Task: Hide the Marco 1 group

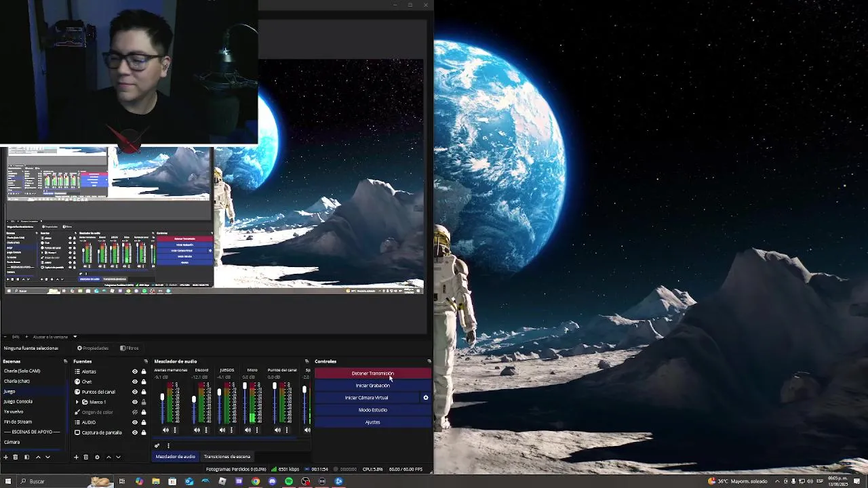Action: coord(134,402)
